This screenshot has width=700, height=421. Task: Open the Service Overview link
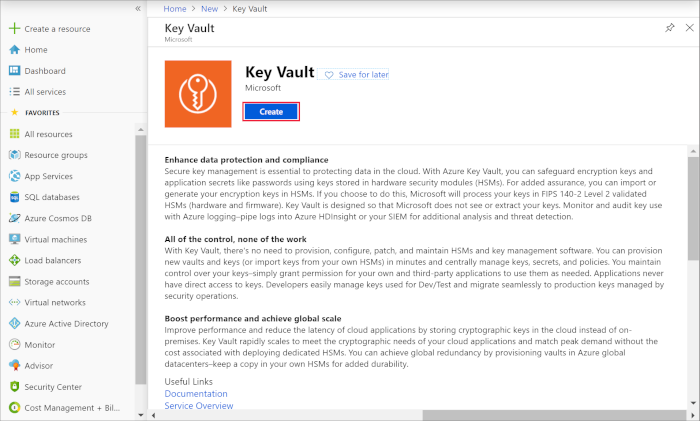click(x=198, y=406)
